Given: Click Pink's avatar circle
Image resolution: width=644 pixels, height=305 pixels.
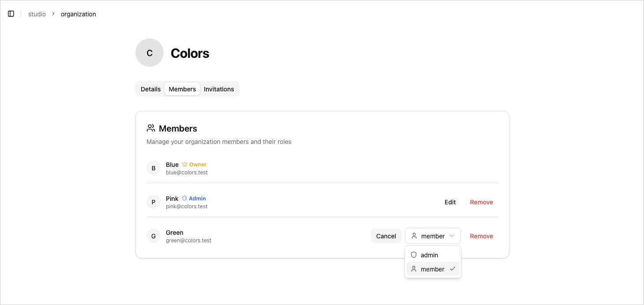Looking at the screenshot, I should [x=154, y=202].
